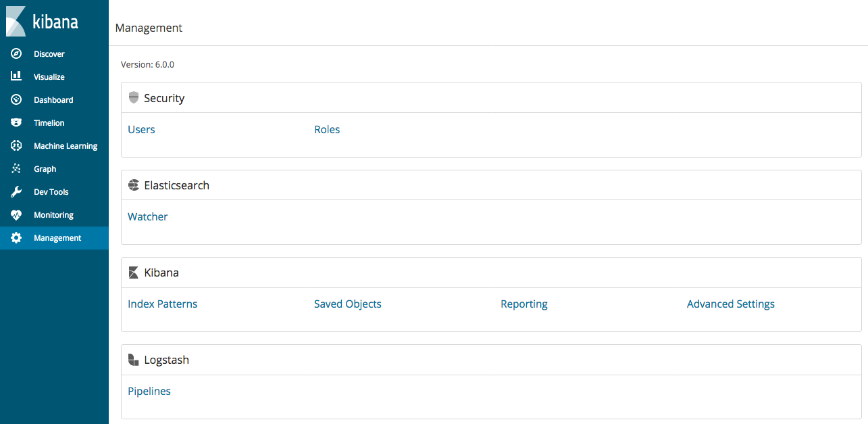Image resolution: width=868 pixels, height=424 pixels.
Task: Click the Logstash section icon
Action: click(x=133, y=359)
